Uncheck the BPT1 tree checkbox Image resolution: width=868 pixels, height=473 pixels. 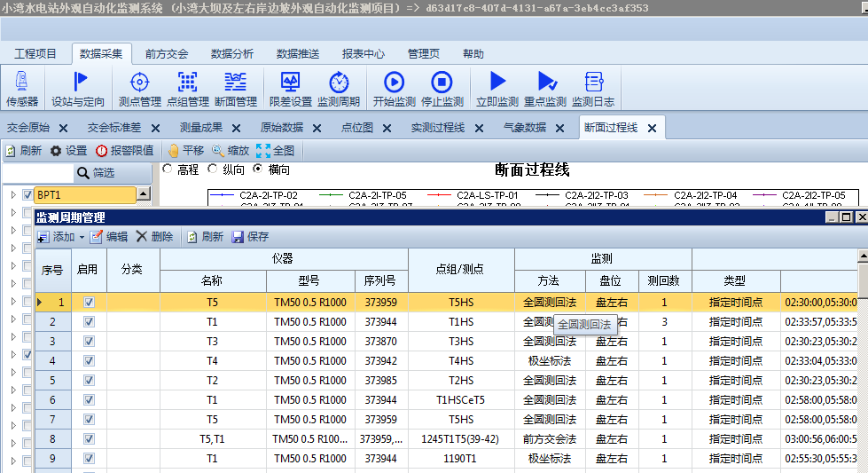coord(27,195)
